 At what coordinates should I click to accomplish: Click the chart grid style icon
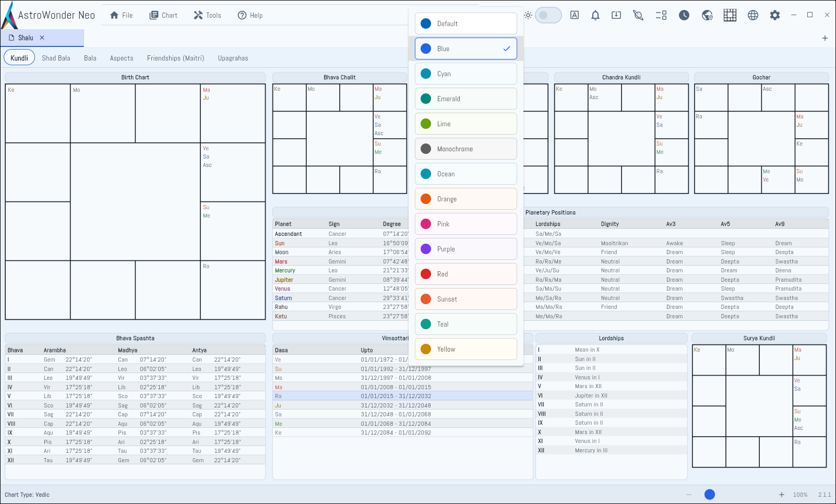(730, 15)
